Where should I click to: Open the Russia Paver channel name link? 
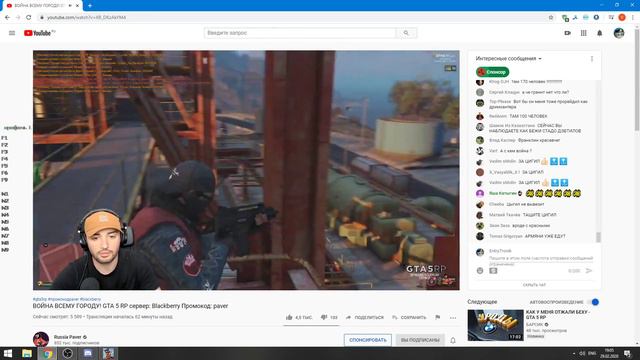click(67, 337)
